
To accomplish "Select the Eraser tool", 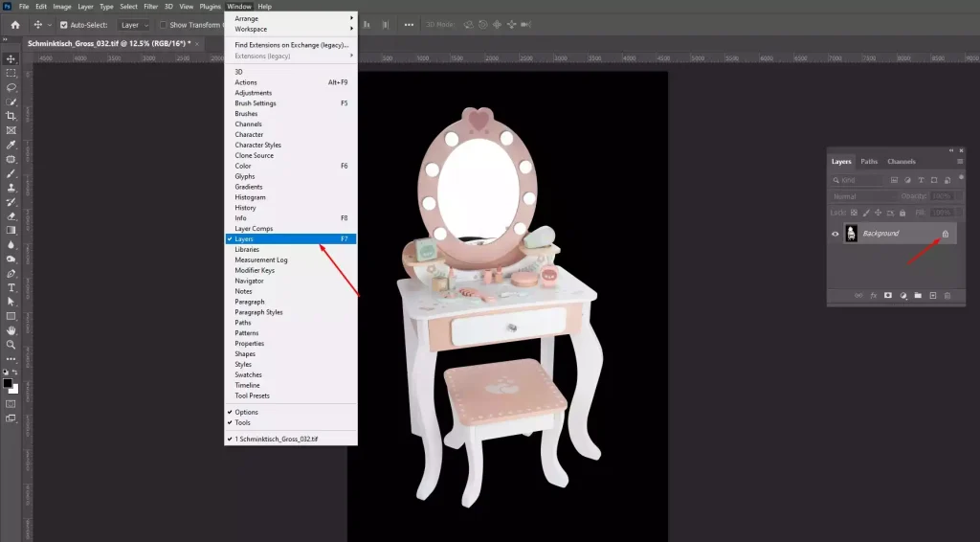I will 11,216.
